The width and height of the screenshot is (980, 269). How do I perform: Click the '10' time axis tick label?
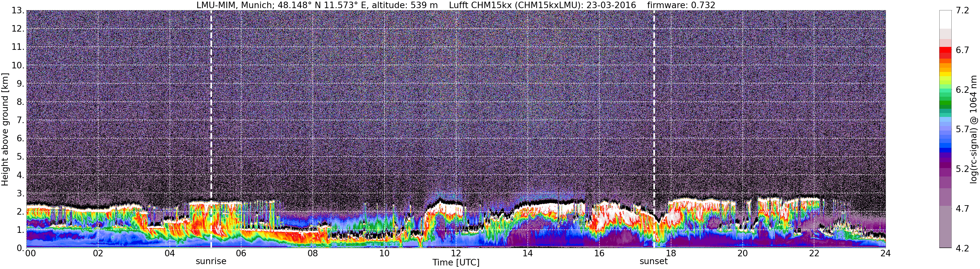click(x=384, y=253)
